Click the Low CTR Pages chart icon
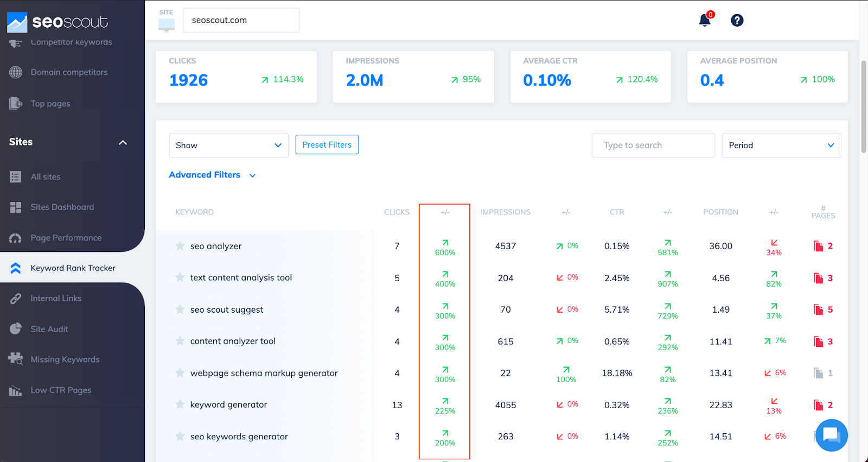868x462 pixels. click(x=16, y=390)
